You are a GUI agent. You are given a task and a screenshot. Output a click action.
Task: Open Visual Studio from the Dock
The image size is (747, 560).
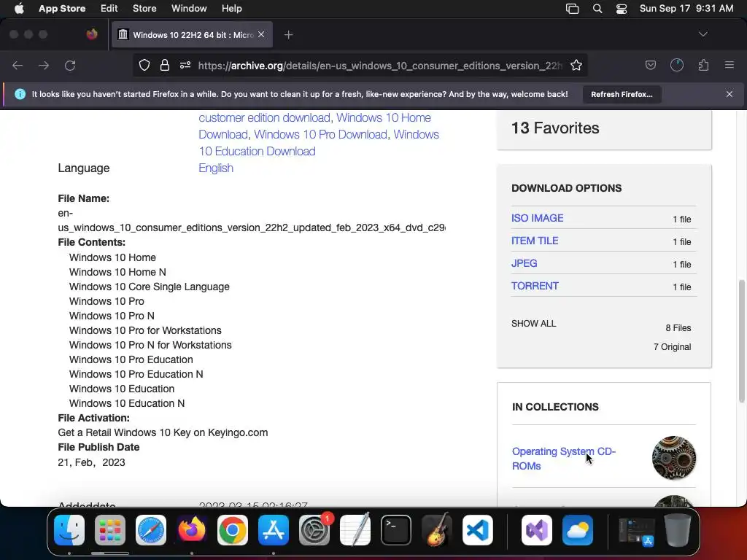point(537,529)
